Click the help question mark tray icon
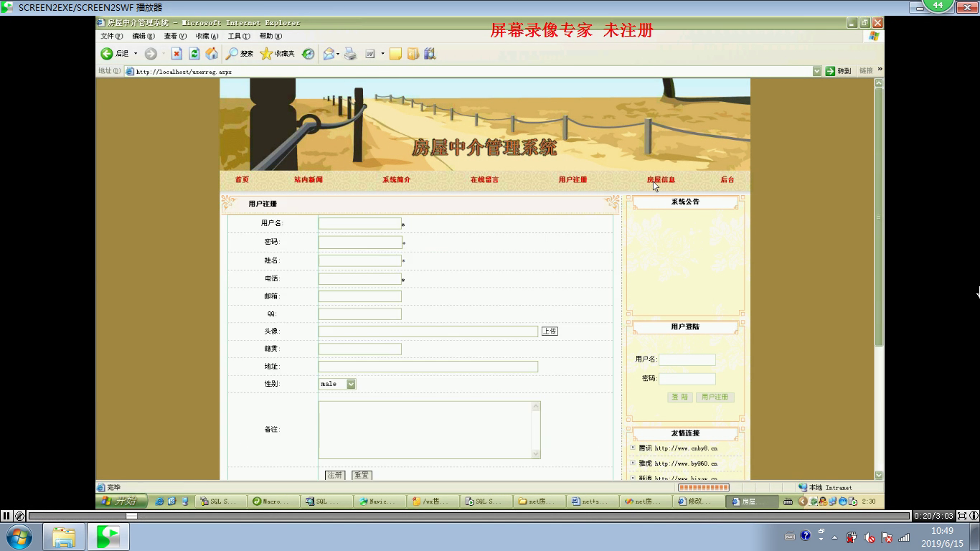Image resolution: width=980 pixels, height=551 pixels. (805, 536)
